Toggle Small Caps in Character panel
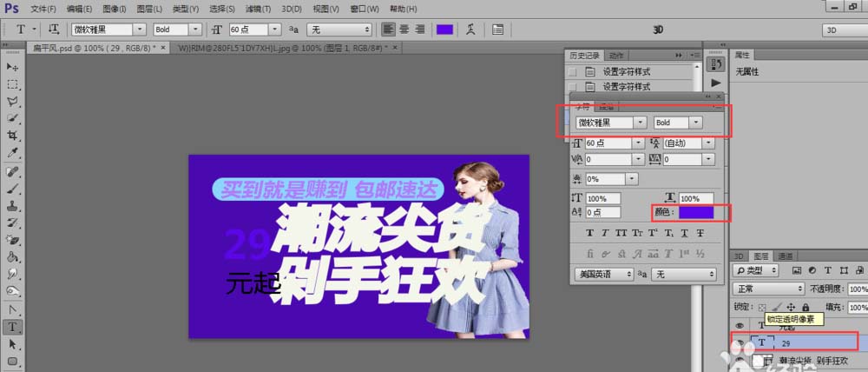 (x=637, y=233)
